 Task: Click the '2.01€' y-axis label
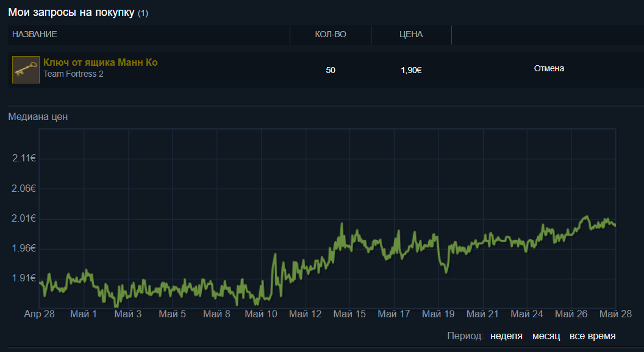24,218
